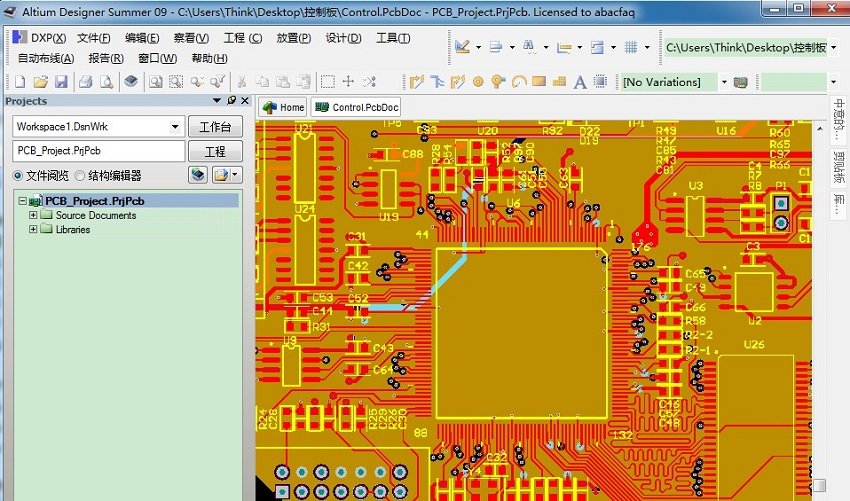The image size is (850, 501).
Task: Select PCB_Project.PrjPcb in the project tree
Action: 94,201
